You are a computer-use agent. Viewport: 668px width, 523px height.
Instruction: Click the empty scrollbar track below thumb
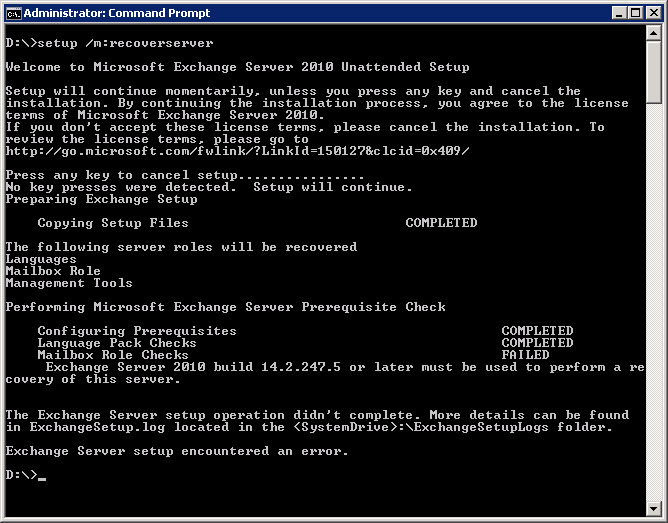(654, 300)
